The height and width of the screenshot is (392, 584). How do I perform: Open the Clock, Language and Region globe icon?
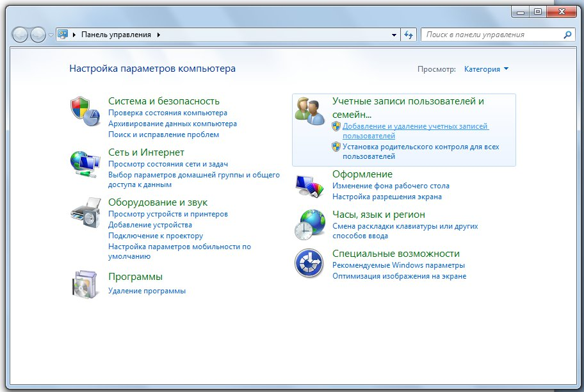click(310, 225)
